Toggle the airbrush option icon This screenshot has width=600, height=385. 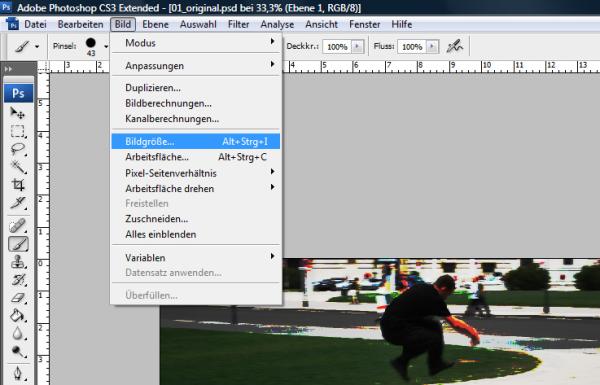455,46
